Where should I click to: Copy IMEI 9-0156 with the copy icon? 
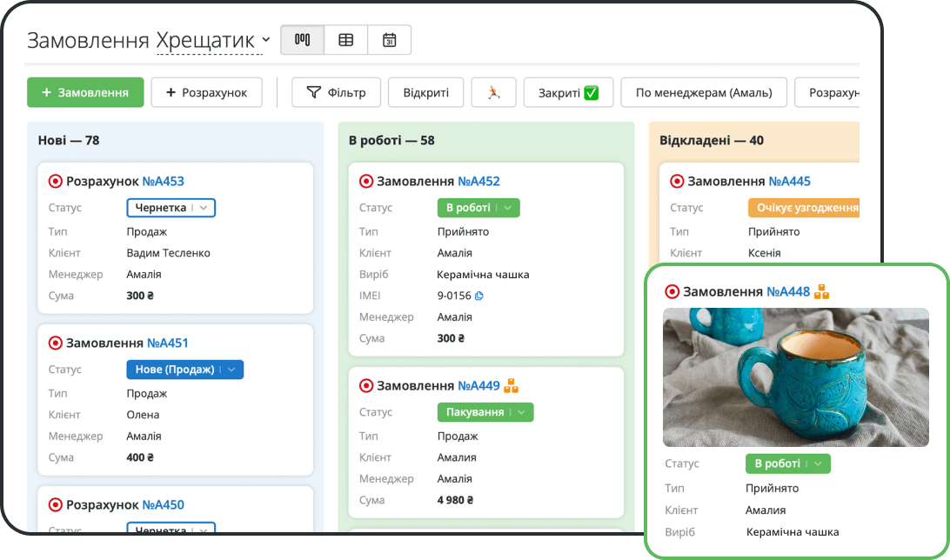[x=479, y=296]
